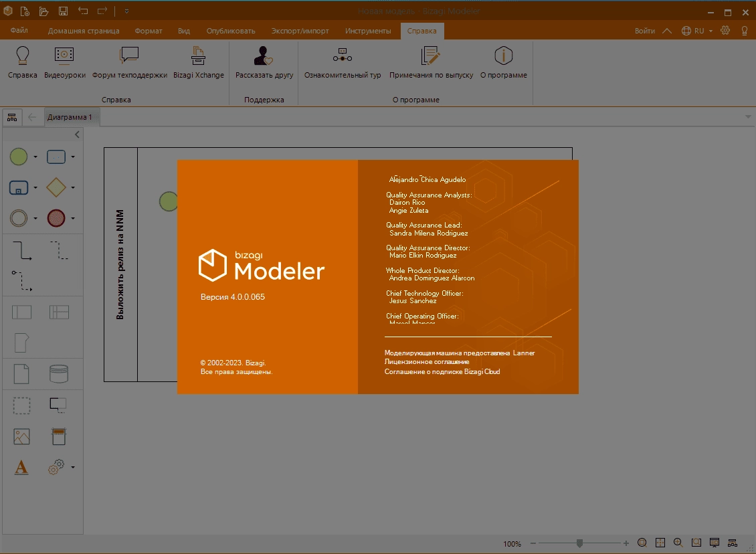This screenshot has height=554, width=756.
Task: Click the Войти sign-in button
Action: 645,31
